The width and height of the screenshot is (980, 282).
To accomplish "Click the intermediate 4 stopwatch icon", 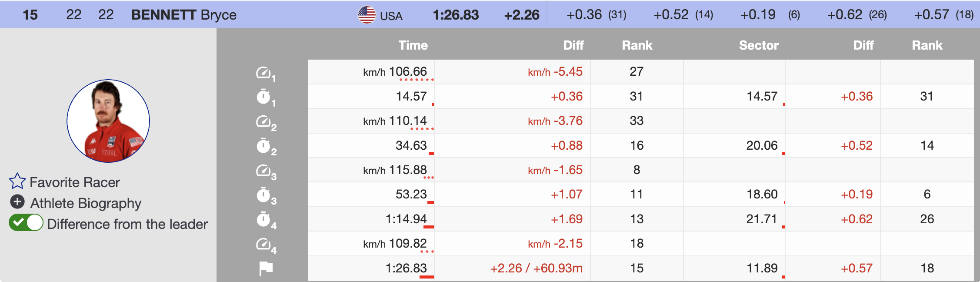I will [x=263, y=219].
